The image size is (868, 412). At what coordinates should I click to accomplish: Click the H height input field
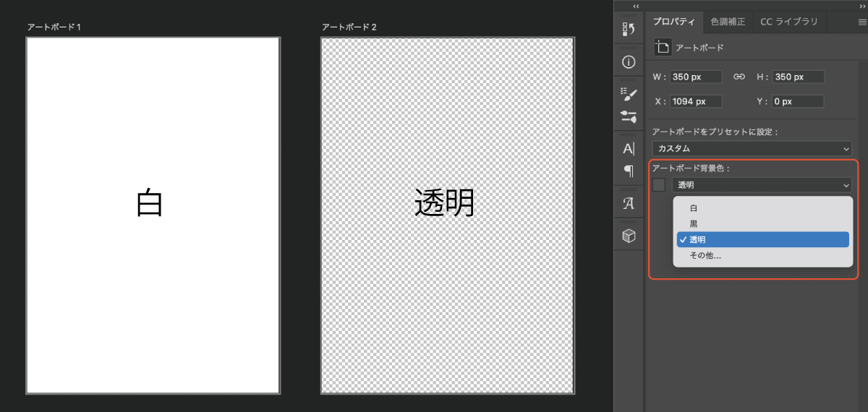(x=798, y=77)
